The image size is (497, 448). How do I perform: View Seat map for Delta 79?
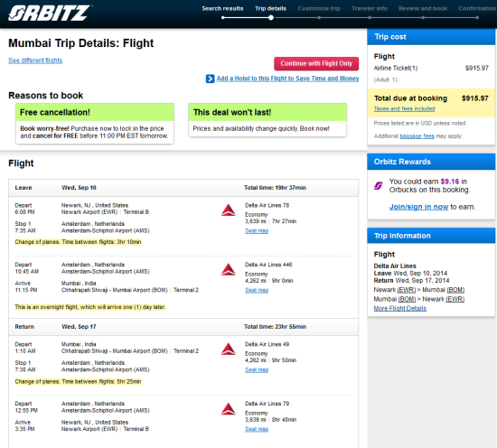point(257,429)
